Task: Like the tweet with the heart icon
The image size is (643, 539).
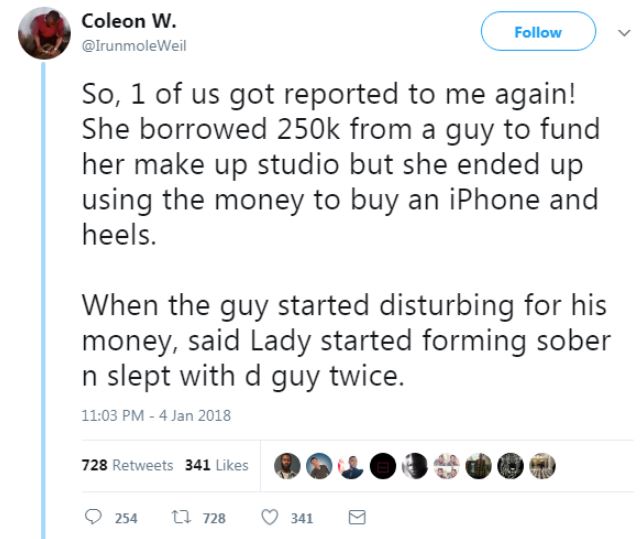Action: pos(268,517)
